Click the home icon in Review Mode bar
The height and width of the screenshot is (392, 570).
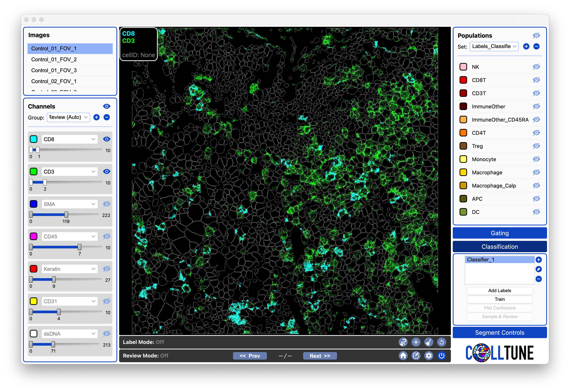(x=403, y=355)
